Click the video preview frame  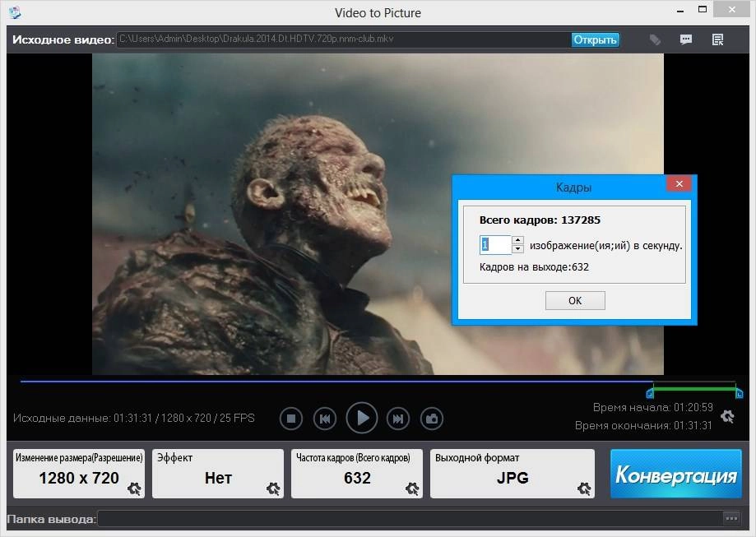coord(378,214)
